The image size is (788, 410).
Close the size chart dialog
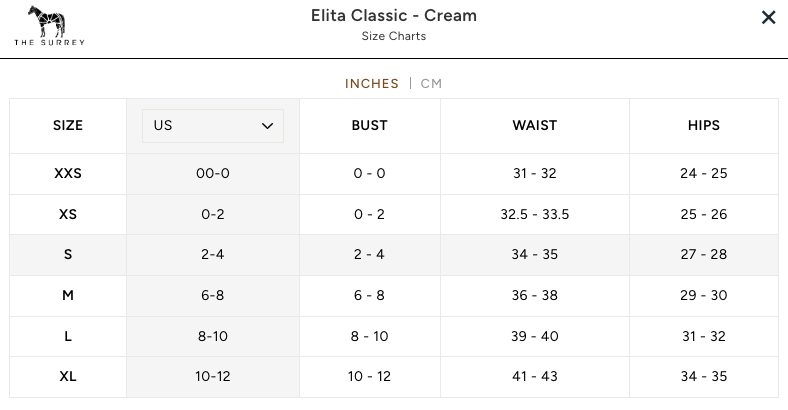[x=768, y=17]
